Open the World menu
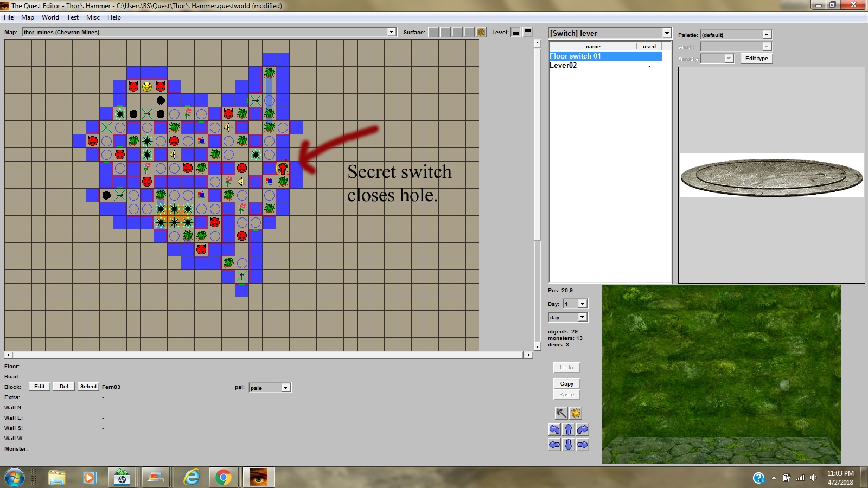The width and height of the screenshot is (868, 488). [50, 17]
